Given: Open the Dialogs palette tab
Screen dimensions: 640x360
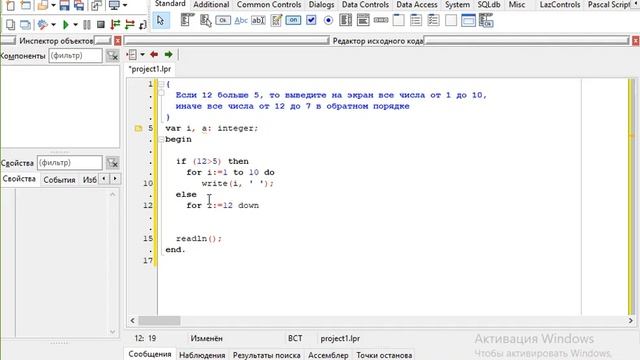Looking at the screenshot, I should click(321, 5).
